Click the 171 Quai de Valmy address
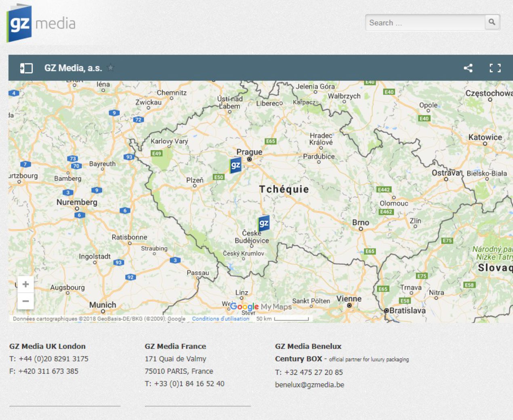 tap(175, 359)
